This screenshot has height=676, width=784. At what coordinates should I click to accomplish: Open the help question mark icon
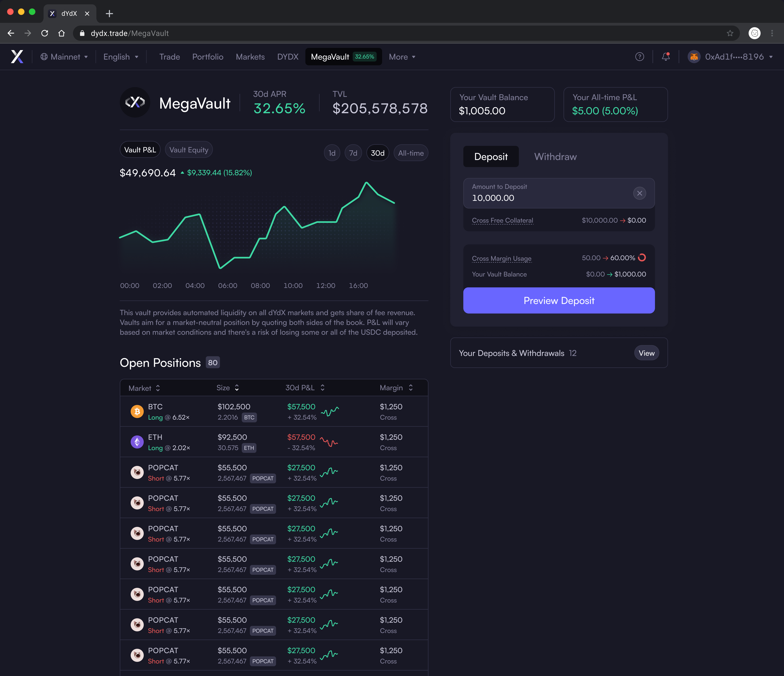(640, 57)
